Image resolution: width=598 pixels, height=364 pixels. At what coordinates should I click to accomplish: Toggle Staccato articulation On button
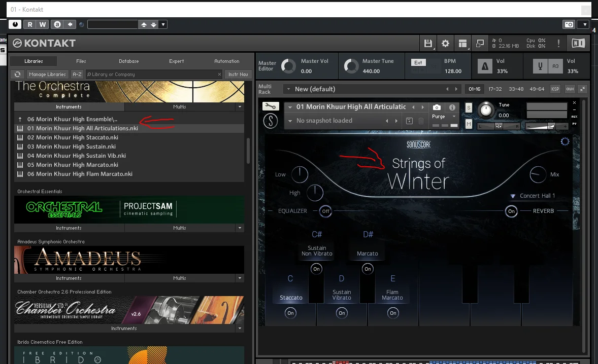290,313
